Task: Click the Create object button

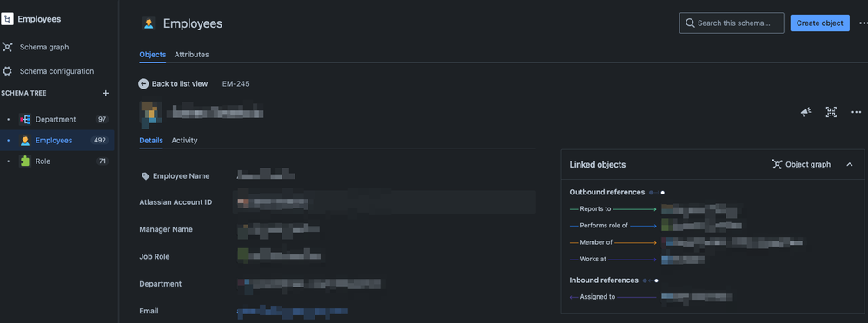Action: coord(820,23)
